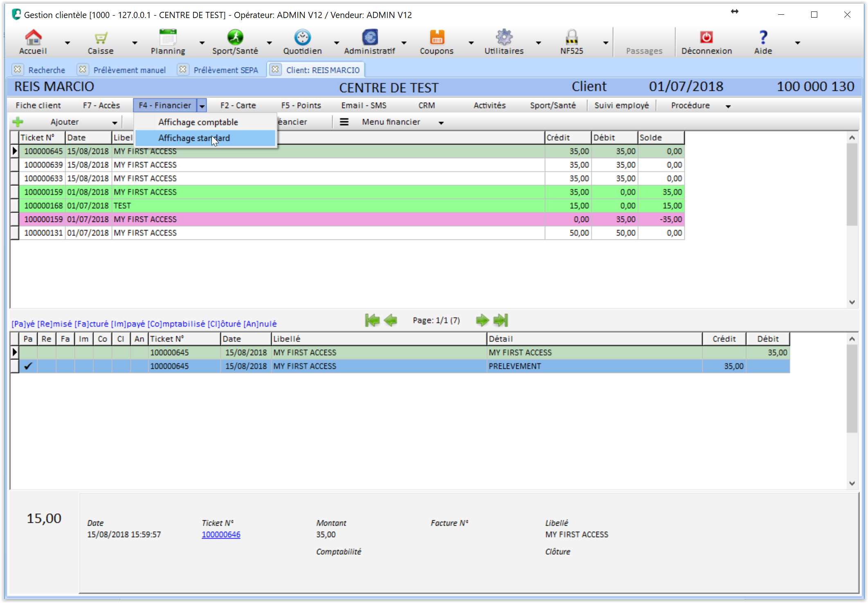Expand the Administratif dropdown arrow
Screen dimensions: 868x603
[404, 43]
